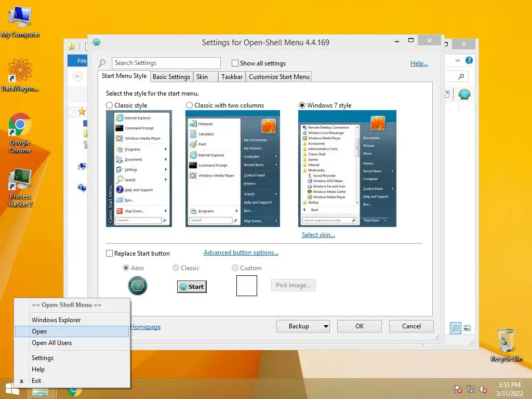The height and width of the screenshot is (399, 532).
Task: Check Replace Start button checkbox
Action: click(109, 254)
